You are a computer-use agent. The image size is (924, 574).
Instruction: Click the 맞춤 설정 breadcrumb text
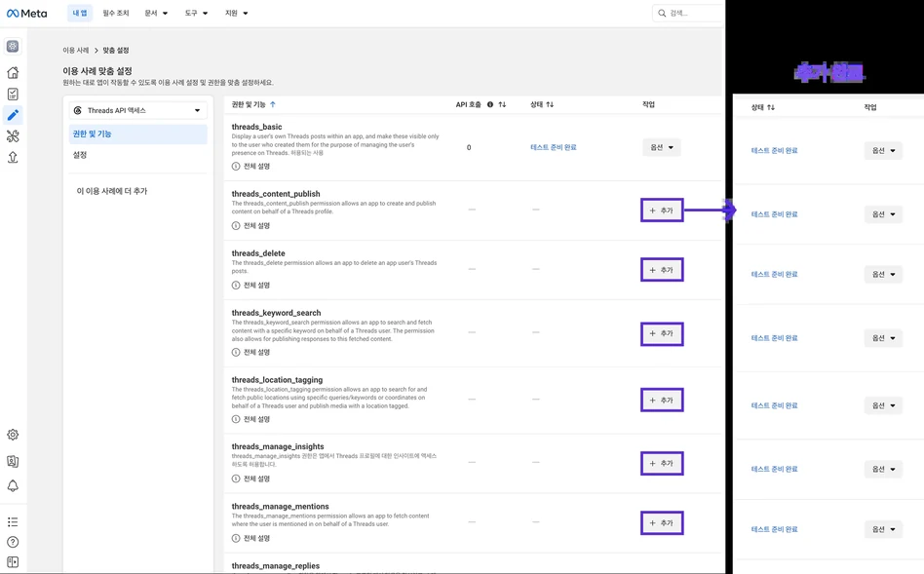(x=116, y=50)
